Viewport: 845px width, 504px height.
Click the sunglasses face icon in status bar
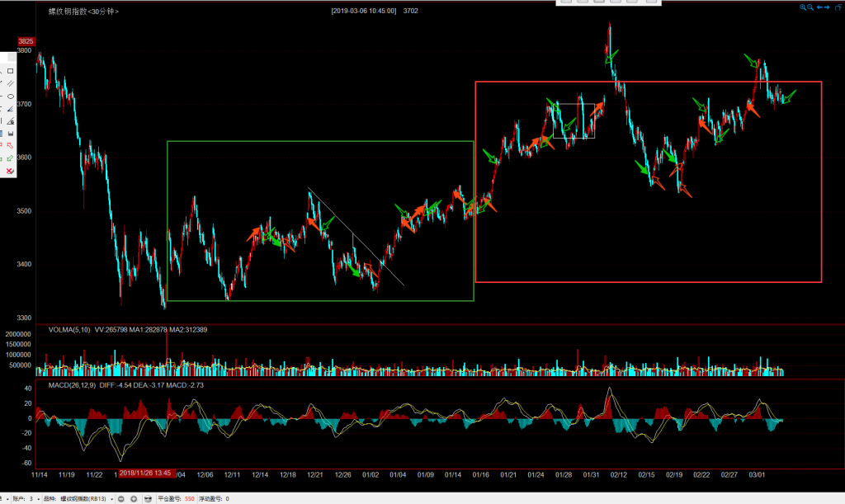148,499
